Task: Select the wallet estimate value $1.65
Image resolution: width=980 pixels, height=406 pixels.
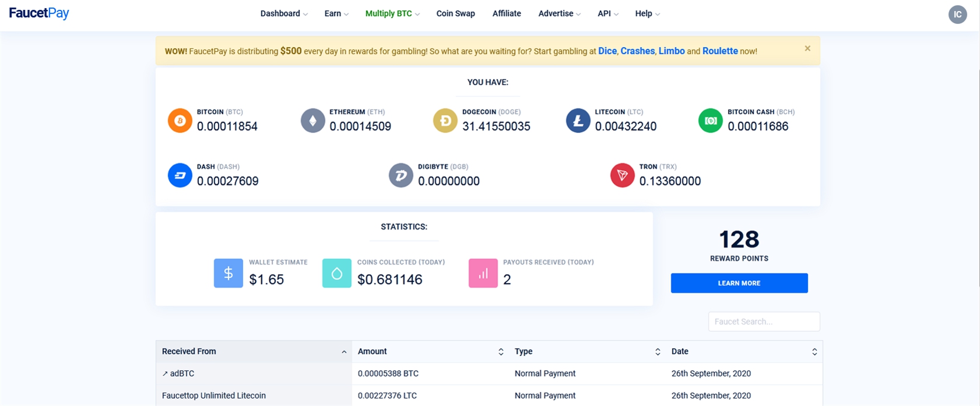Action: click(266, 280)
